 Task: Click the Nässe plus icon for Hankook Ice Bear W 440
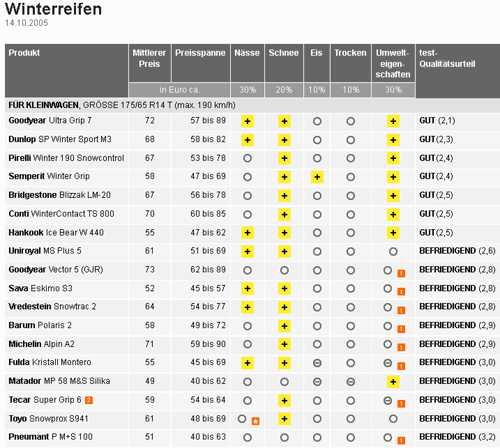coord(247,233)
